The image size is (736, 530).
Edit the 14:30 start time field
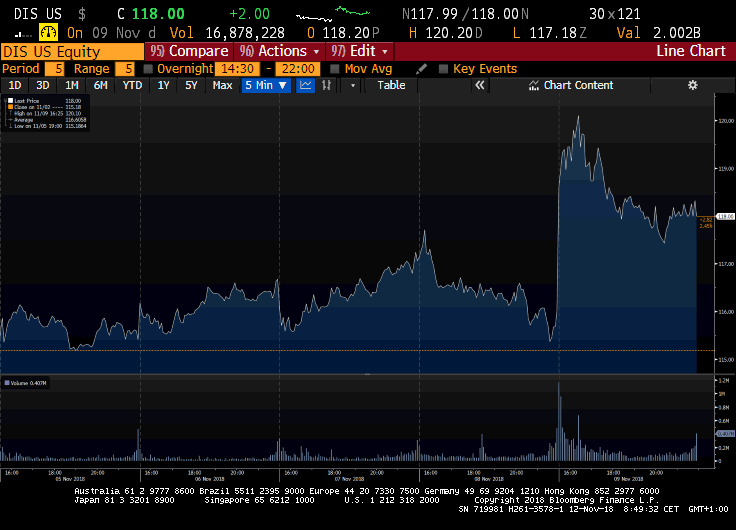pos(237,69)
